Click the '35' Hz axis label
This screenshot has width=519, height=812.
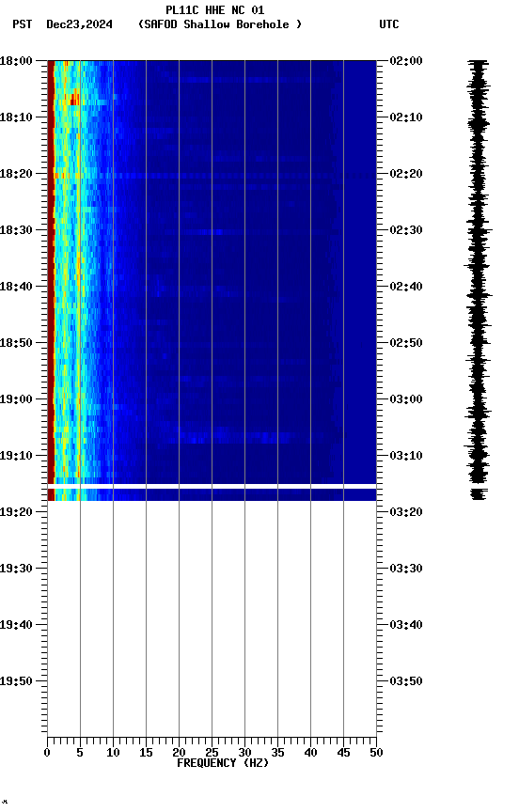coord(277,753)
